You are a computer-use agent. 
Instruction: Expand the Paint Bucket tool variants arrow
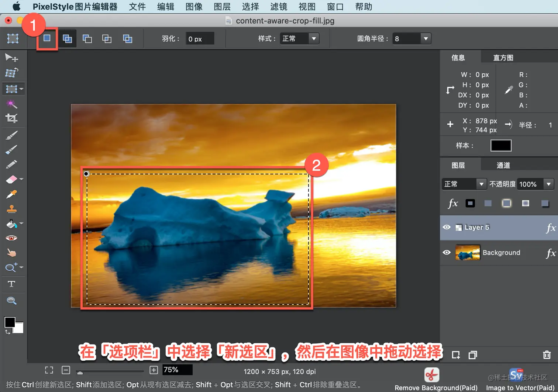click(21, 223)
